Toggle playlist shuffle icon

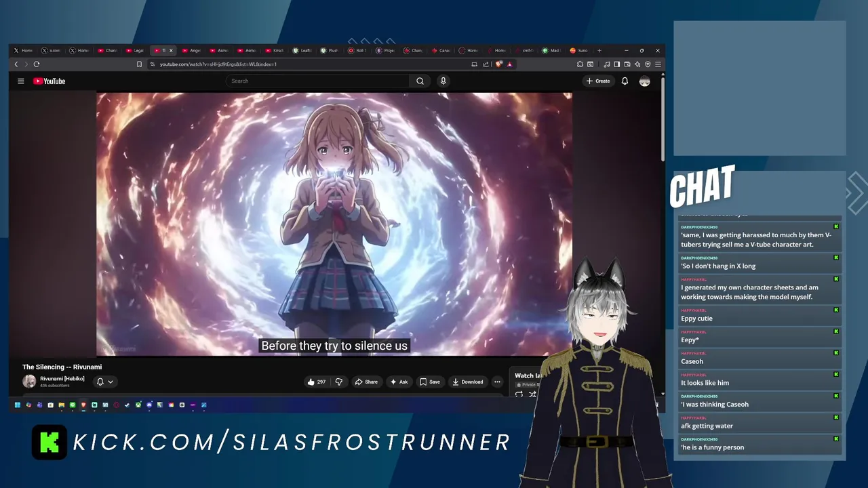[x=532, y=394]
